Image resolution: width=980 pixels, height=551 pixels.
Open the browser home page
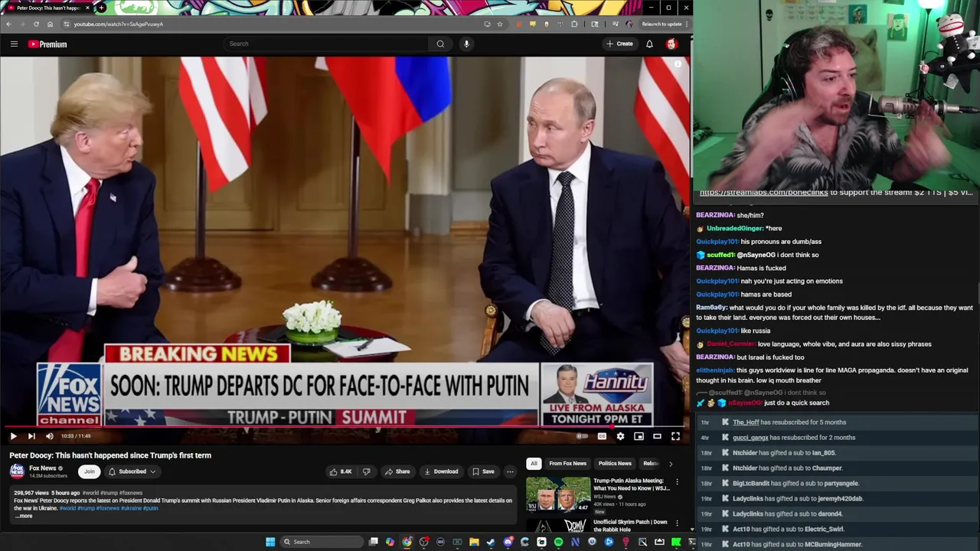coord(50,24)
